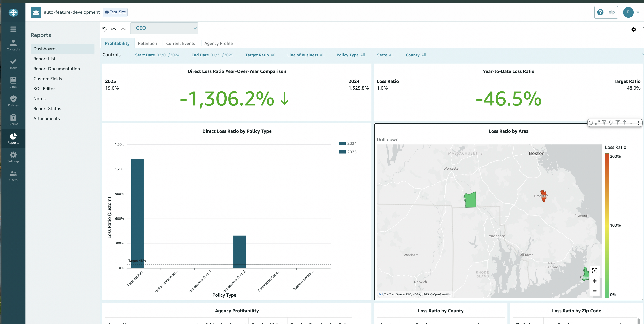644x324 pixels.
Task: Click the Help button
Action: coord(606,12)
